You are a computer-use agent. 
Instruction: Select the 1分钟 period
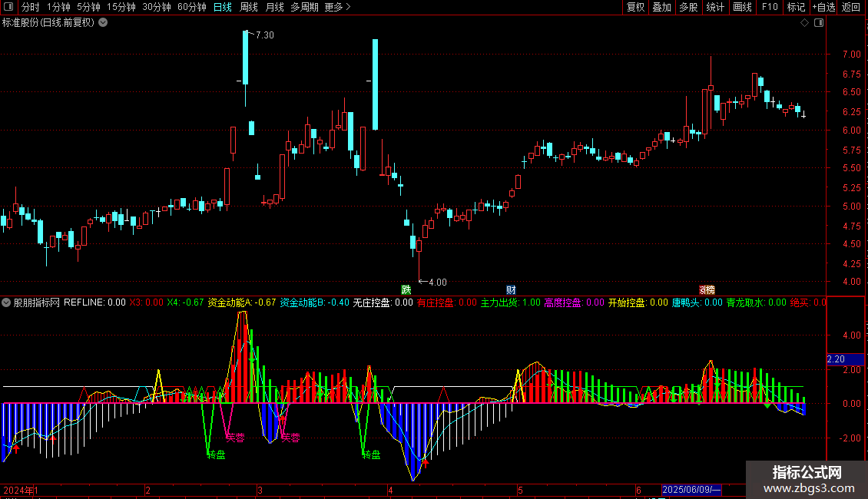point(58,7)
